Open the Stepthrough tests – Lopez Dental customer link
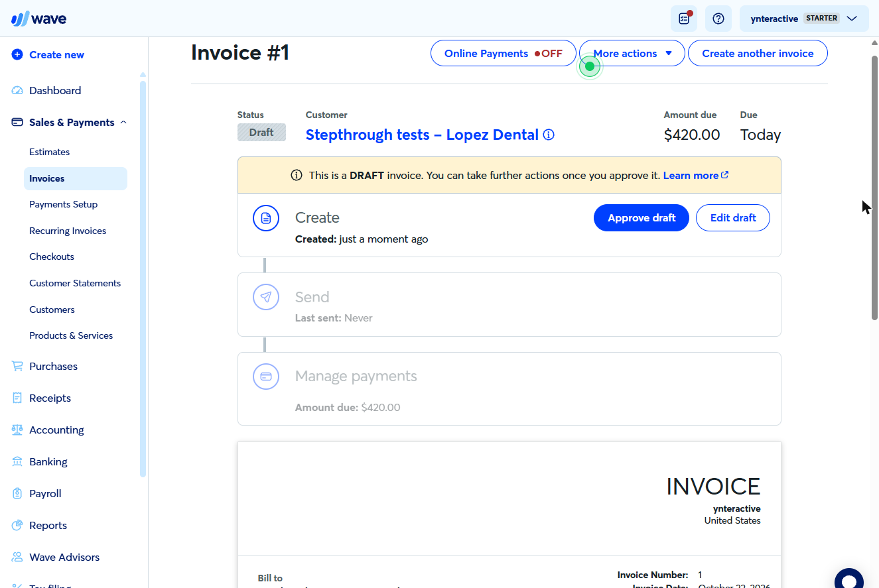Screen dimensions: 879x588 [422, 135]
